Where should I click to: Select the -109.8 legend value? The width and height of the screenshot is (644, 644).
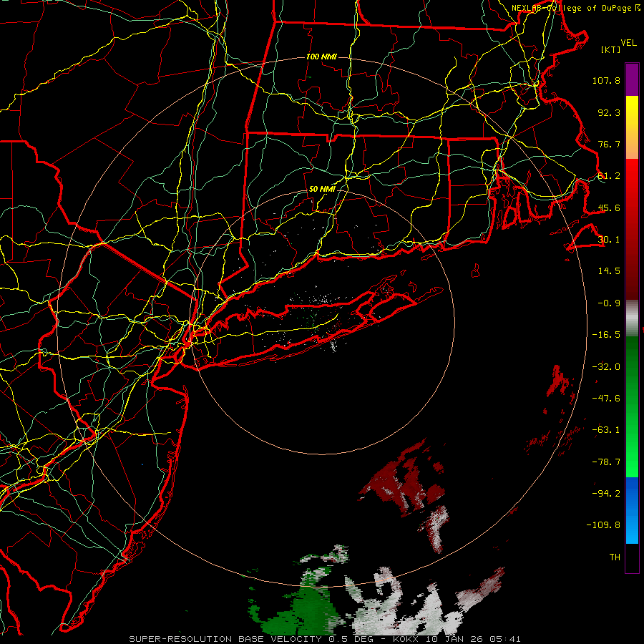[603, 525]
